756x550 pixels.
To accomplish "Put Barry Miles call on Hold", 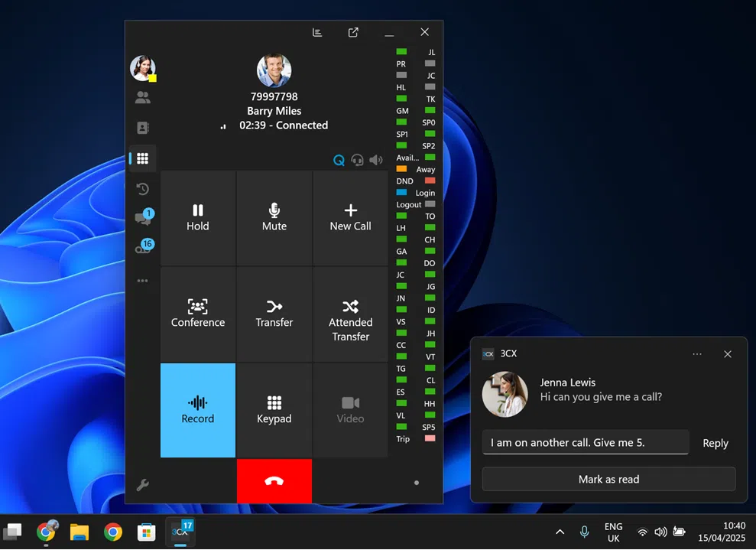I will tap(198, 217).
